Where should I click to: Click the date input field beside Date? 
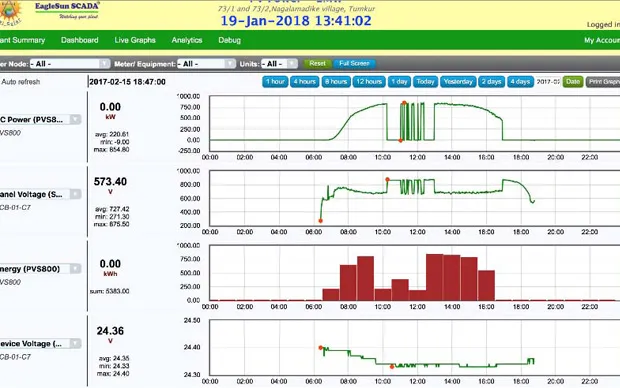[x=548, y=82]
